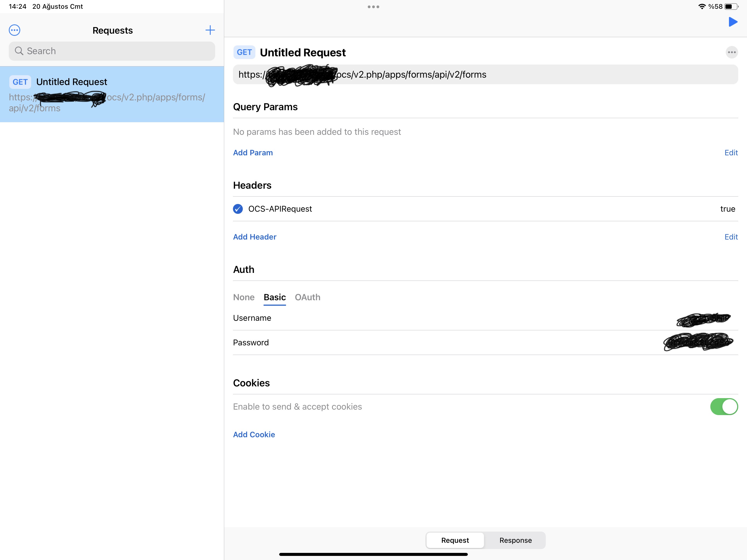747x560 pixels.
Task: Open request options via ellipsis icon
Action: [x=731, y=52]
